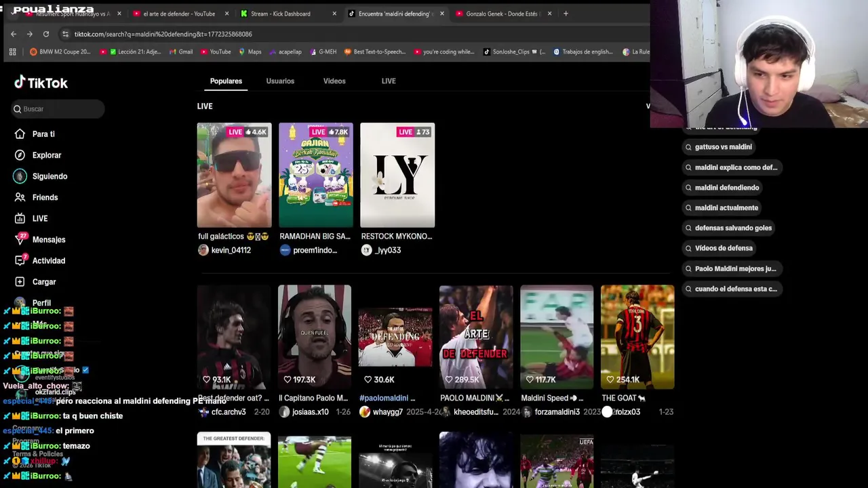Open Mensajes with notification badge
The height and width of the screenshot is (488, 868).
(x=40, y=239)
